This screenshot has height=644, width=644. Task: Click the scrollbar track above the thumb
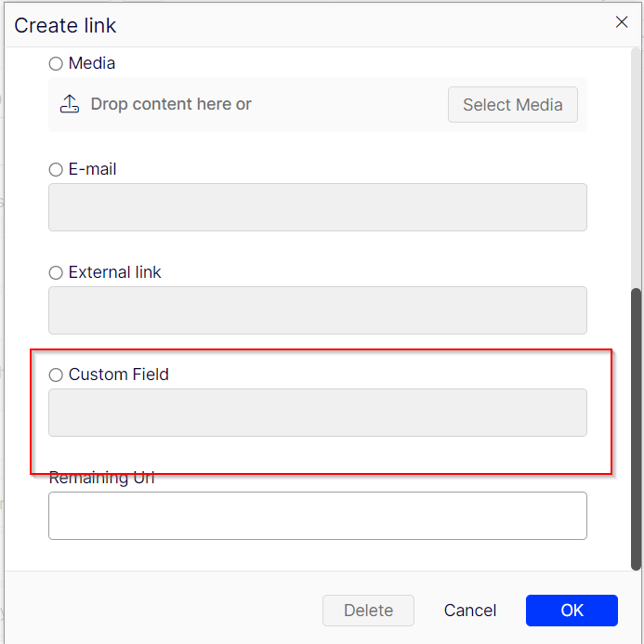click(x=636, y=167)
